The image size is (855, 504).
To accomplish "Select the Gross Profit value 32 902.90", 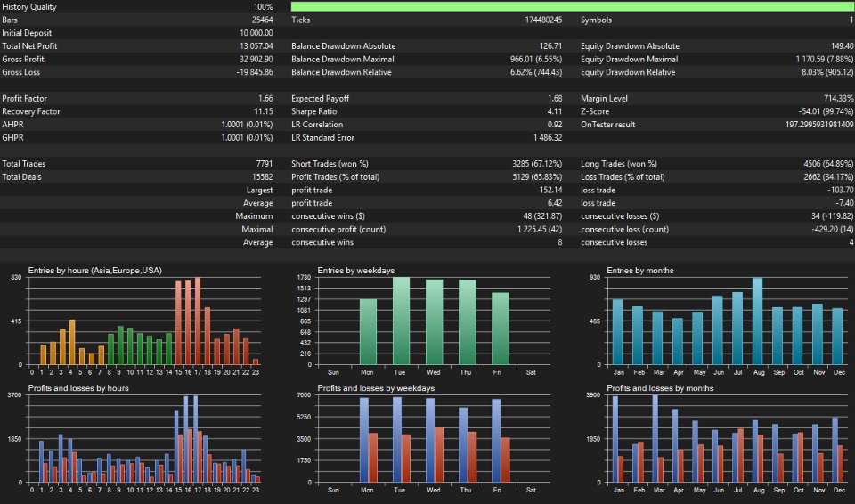I will click(256, 60).
